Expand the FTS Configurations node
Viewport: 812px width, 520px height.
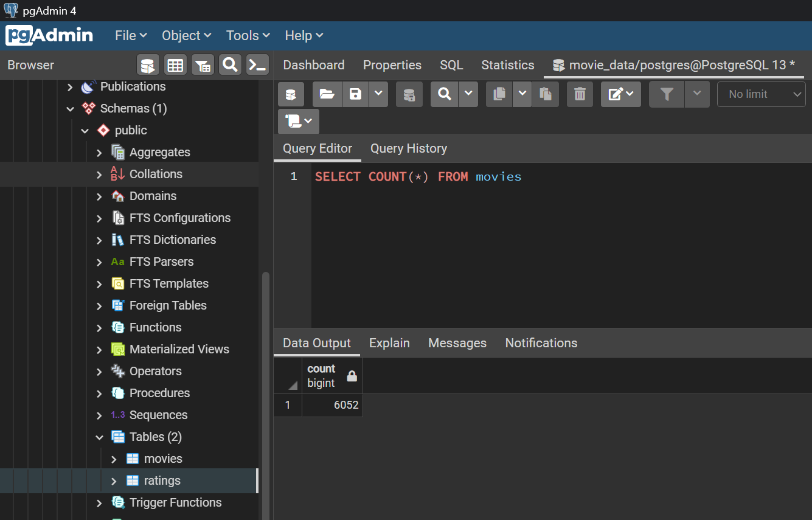pyautogui.click(x=100, y=218)
